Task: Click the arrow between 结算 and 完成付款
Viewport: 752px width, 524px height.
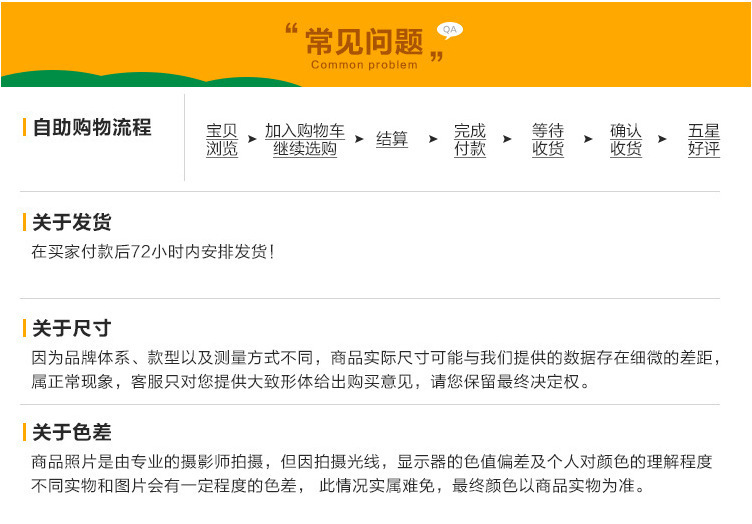Action: [433, 139]
